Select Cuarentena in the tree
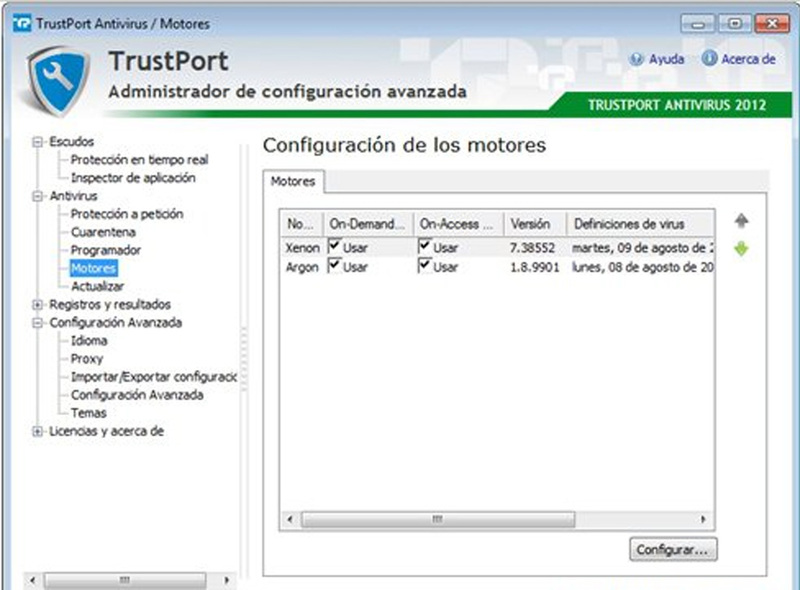Screen dimensions: 800x590 pos(103,232)
